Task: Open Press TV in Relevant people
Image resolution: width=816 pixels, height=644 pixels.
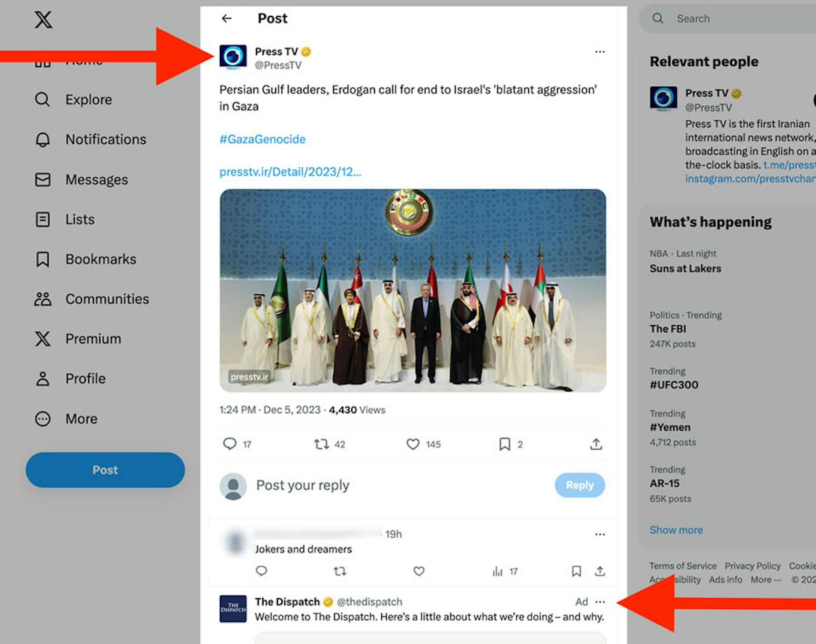Action: pos(706,93)
